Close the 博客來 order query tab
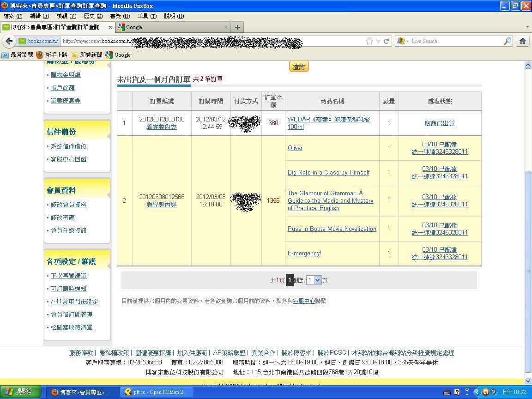The width and height of the screenshot is (532, 399). (x=110, y=27)
